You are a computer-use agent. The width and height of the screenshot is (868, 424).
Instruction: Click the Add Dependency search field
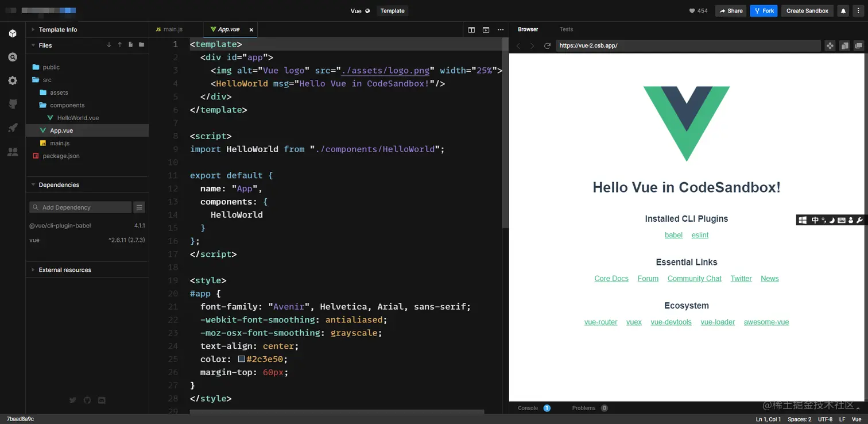(x=80, y=207)
